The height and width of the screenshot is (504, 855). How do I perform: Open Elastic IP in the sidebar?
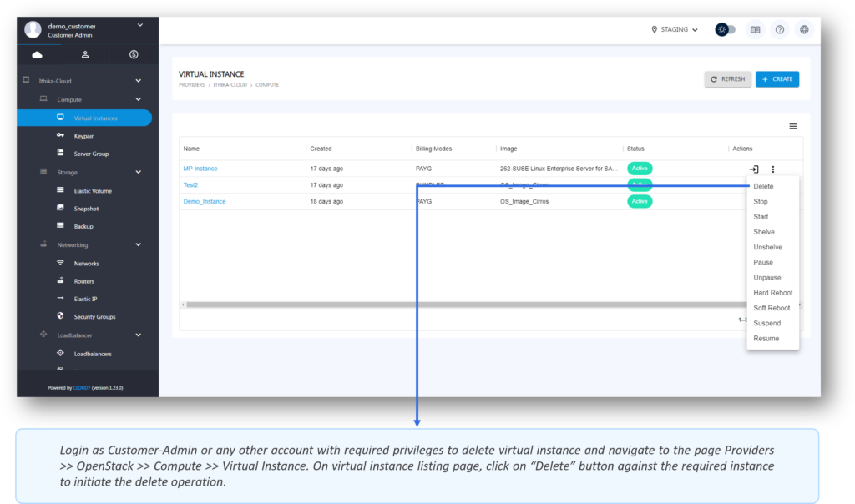pyautogui.click(x=85, y=299)
